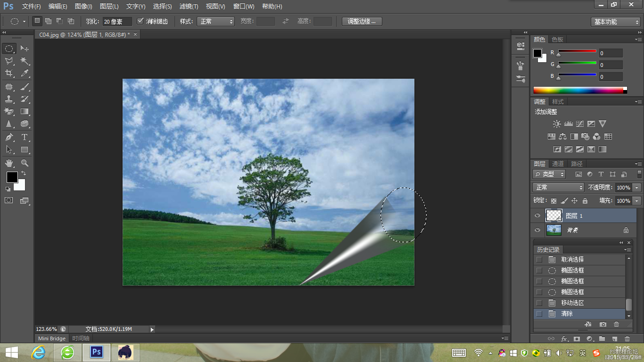Open the layer blend mode 正常 dropdown
This screenshot has width=644, height=362.
pos(558,188)
